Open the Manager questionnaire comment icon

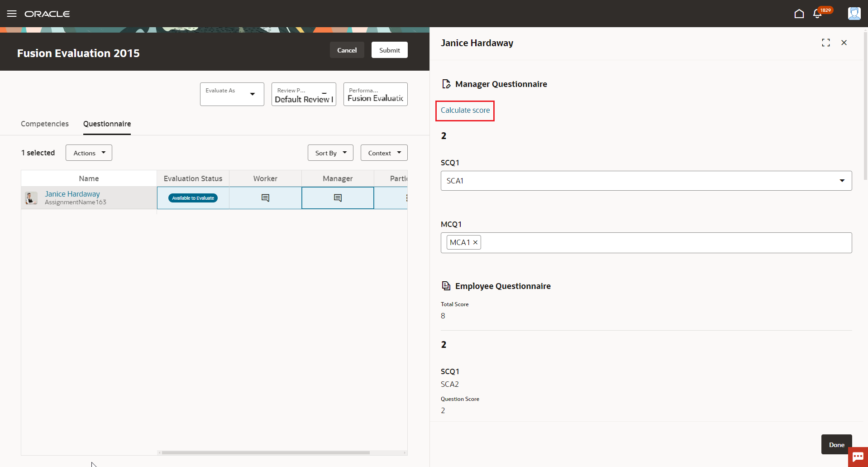point(338,198)
